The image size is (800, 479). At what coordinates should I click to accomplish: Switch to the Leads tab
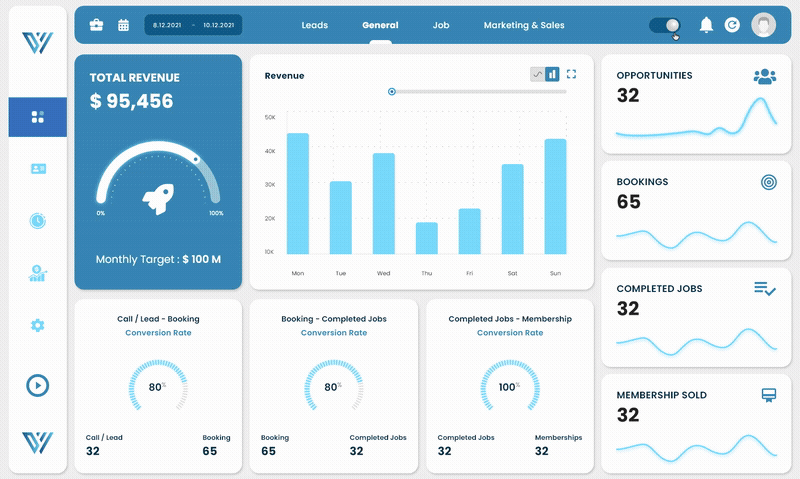click(314, 25)
